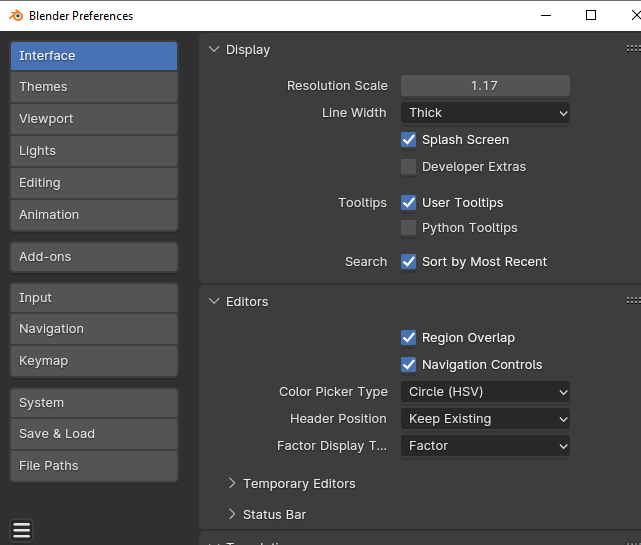This screenshot has width=641, height=545.
Task: Open Color Picker Type dropdown
Action: click(485, 392)
